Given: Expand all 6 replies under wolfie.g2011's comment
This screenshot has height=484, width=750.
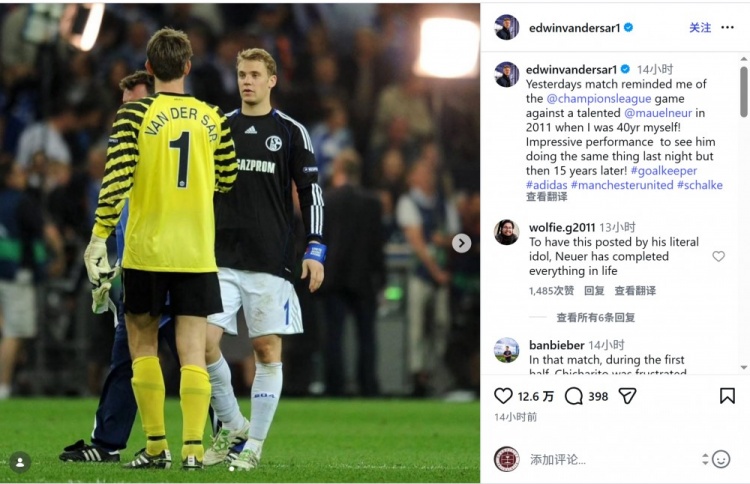Looking at the screenshot, I should pos(596,318).
